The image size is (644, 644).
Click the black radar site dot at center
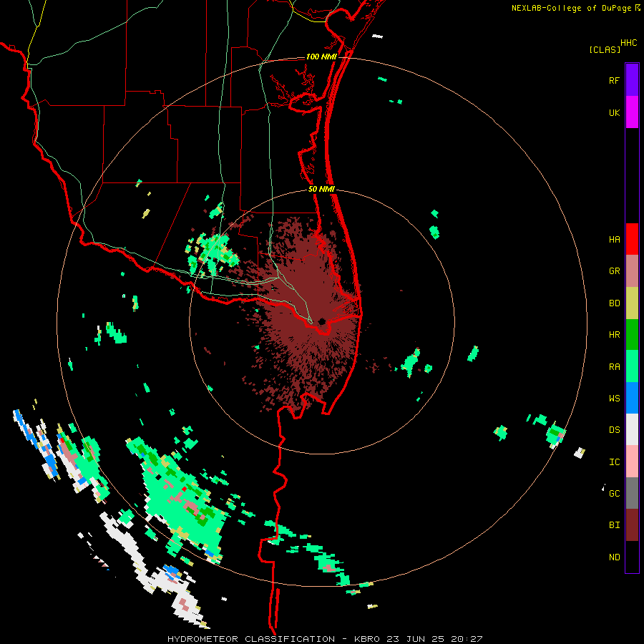[x=321, y=321]
